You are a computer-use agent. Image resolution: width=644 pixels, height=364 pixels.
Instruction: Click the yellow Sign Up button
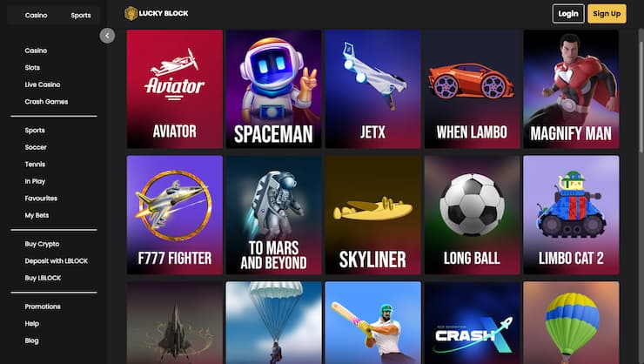[607, 14]
